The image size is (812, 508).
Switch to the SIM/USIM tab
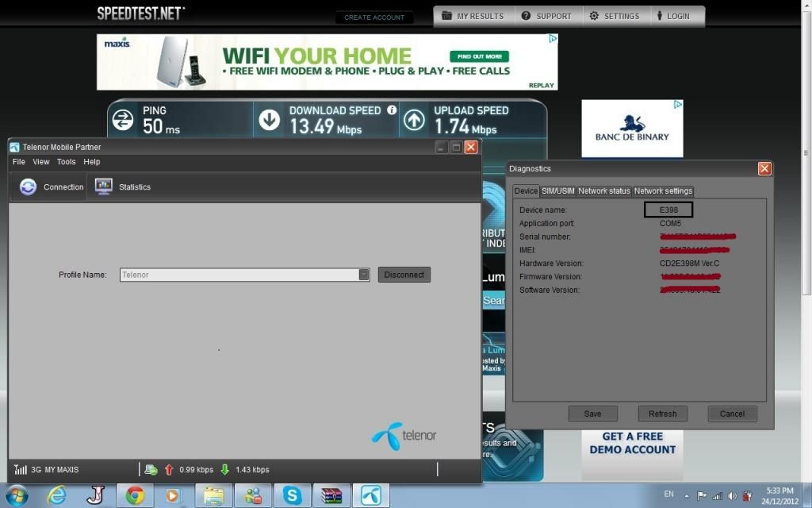coord(557,191)
